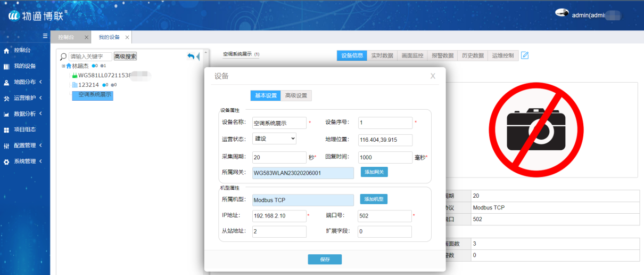Switch to the 报警数据 tab
Viewport: 644px width, 275px height.
pyautogui.click(x=442, y=55)
